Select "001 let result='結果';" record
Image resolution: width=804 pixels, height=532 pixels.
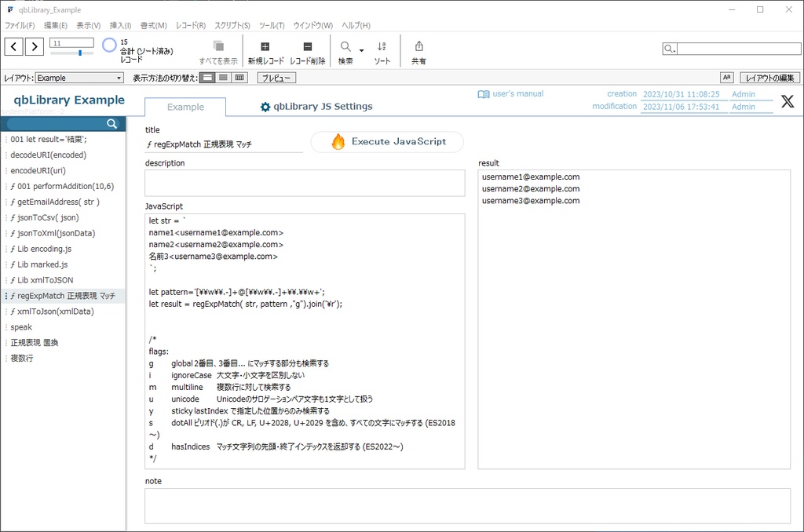(x=63, y=140)
